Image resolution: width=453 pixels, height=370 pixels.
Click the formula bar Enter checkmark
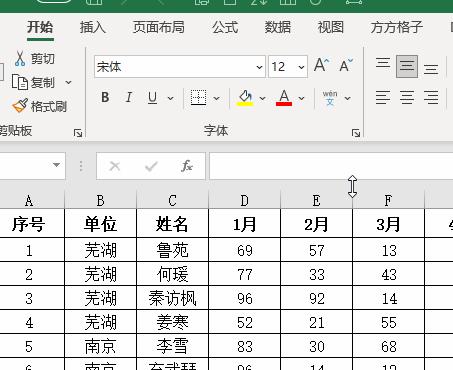click(x=151, y=166)
